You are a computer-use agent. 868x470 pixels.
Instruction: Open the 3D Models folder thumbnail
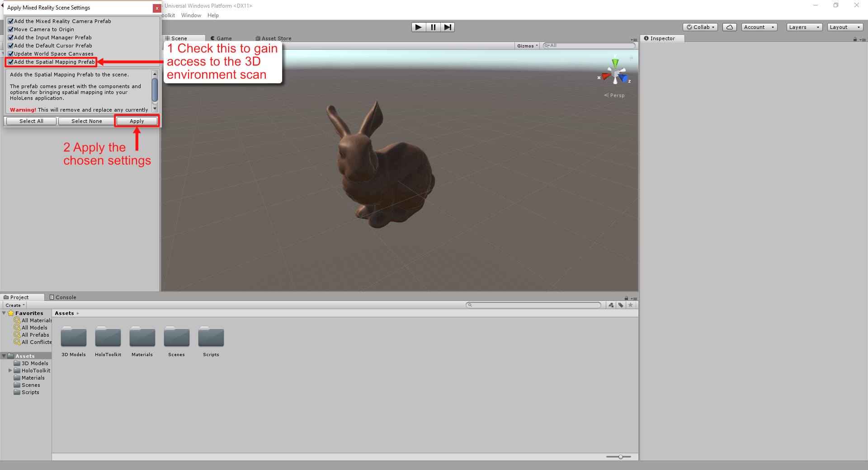[74, 338]
